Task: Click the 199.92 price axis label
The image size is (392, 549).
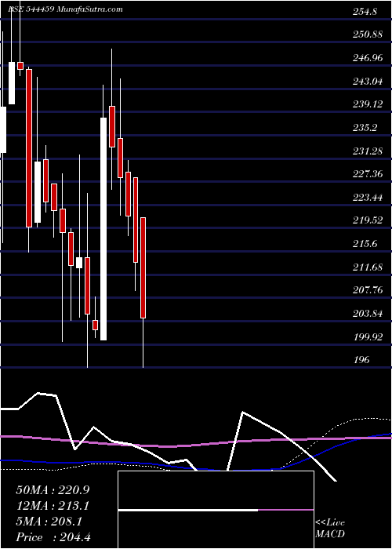Action: (x=368, y=336)
